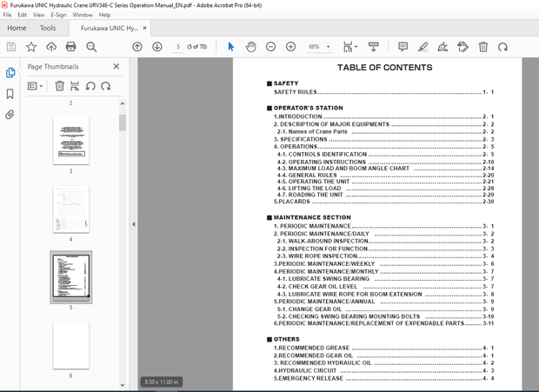The height and width of the screenshot is (392, 539).
Task: Switch to the Home tab
Action: coord(17,28)
